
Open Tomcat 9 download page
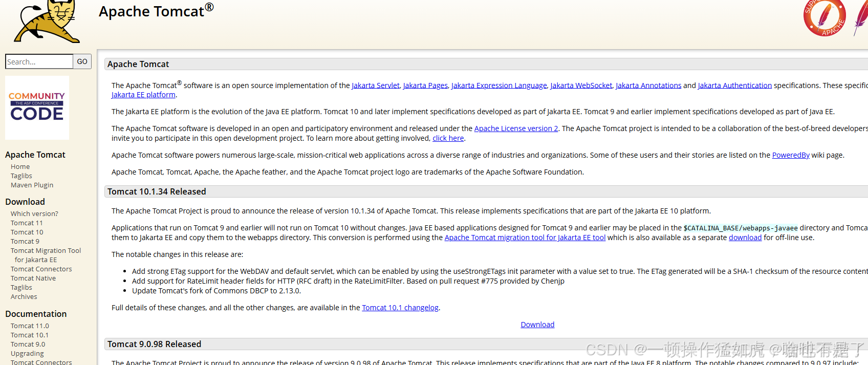(x=25, y=242)
